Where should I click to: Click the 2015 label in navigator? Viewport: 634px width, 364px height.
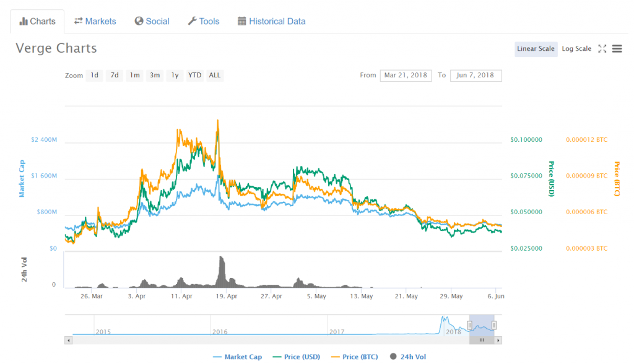[x=103, y=332]
